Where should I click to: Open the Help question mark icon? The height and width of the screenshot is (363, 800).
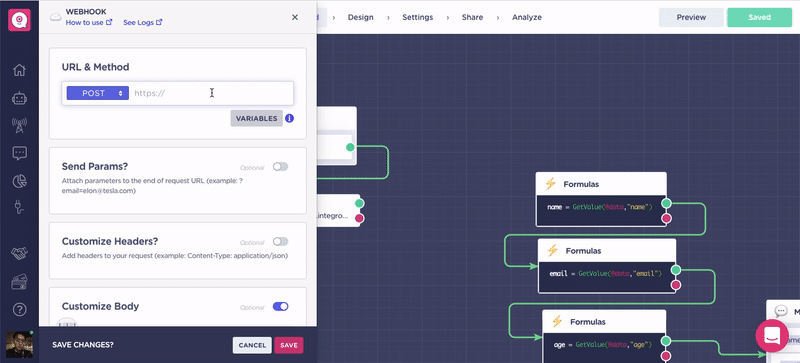[19, 309]
